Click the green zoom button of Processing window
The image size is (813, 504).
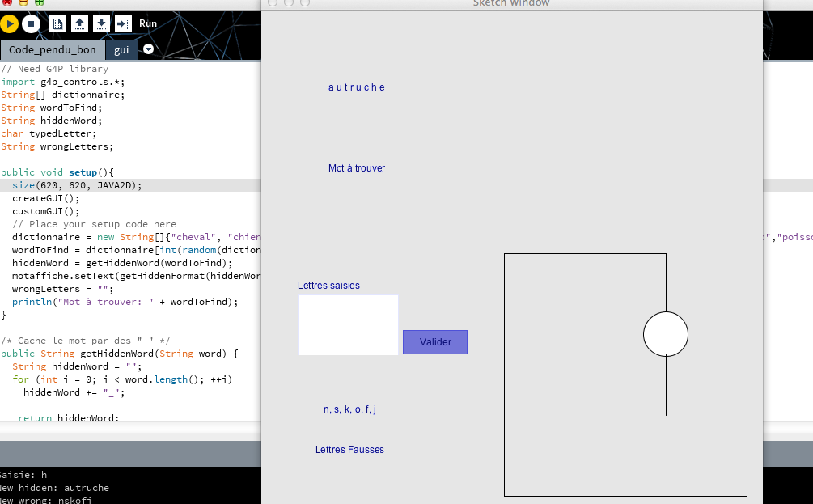[x=40, y=2]
